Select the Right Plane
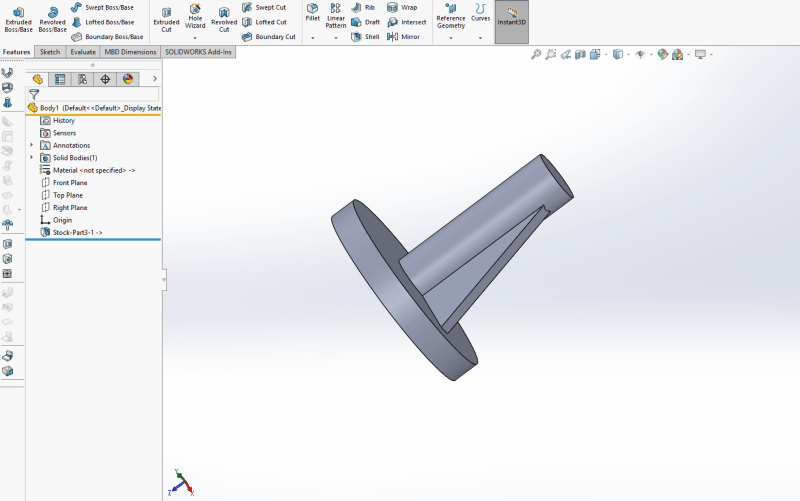The width and height of the screenshot is (800, 501). 64,208
